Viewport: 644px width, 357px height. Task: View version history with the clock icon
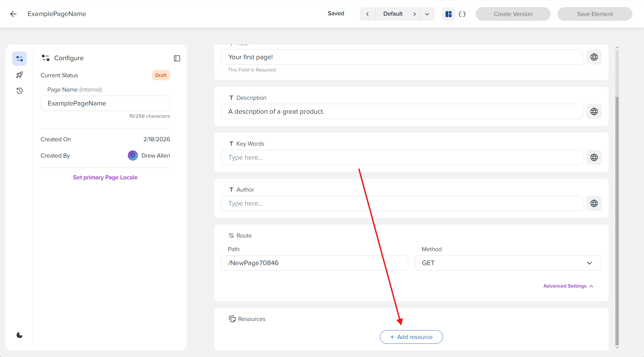(x=19, y=91)
